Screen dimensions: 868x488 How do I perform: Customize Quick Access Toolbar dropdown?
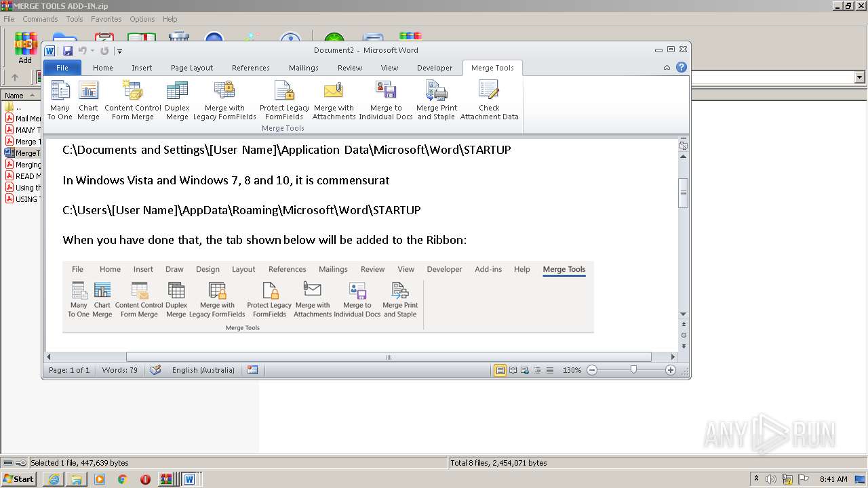[x=119, y=51]
